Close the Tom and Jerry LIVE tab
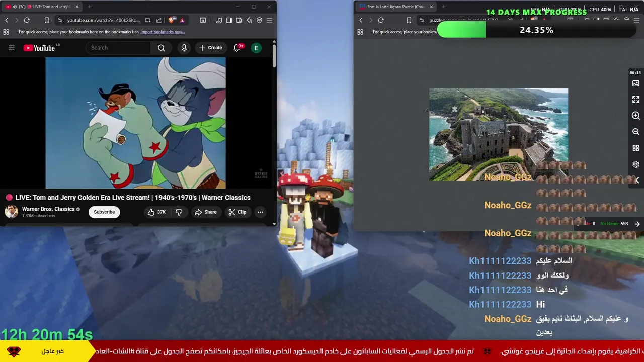This screenshot has height=362, width=644. point(77,7)
